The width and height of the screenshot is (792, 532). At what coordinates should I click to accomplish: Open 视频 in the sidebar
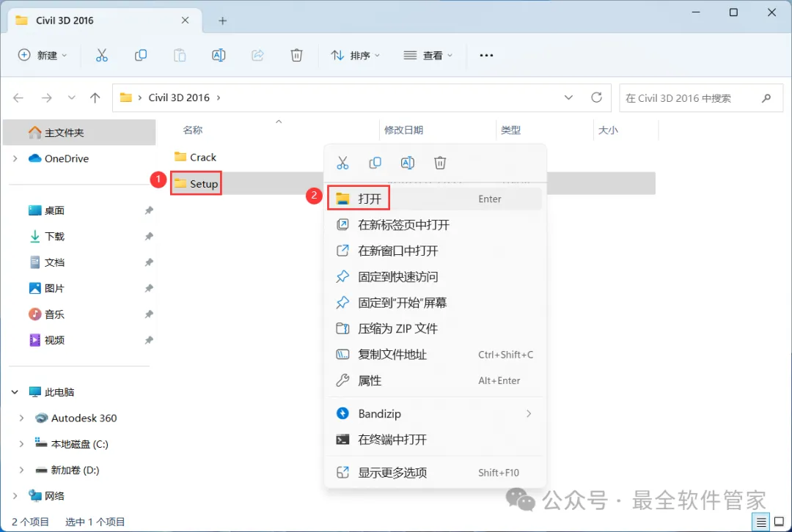point(54,340)
